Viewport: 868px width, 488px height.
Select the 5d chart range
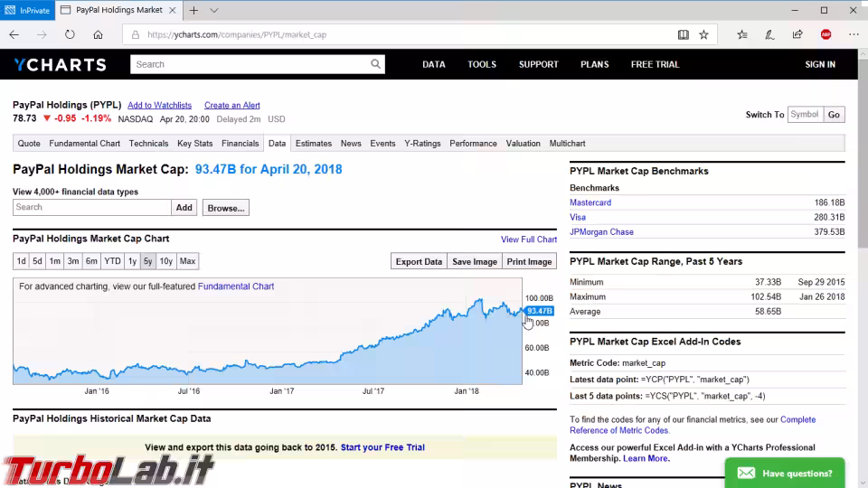tap(37, 261)
